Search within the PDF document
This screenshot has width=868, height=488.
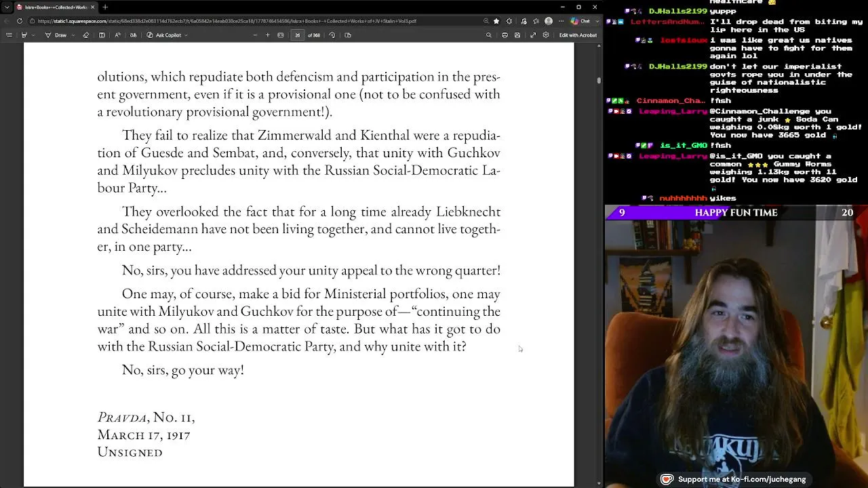489,35
